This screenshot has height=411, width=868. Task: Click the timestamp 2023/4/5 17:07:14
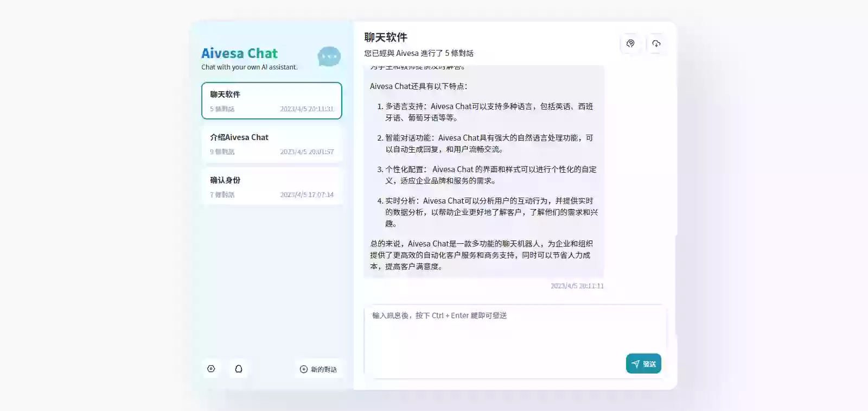coord(307,194)
